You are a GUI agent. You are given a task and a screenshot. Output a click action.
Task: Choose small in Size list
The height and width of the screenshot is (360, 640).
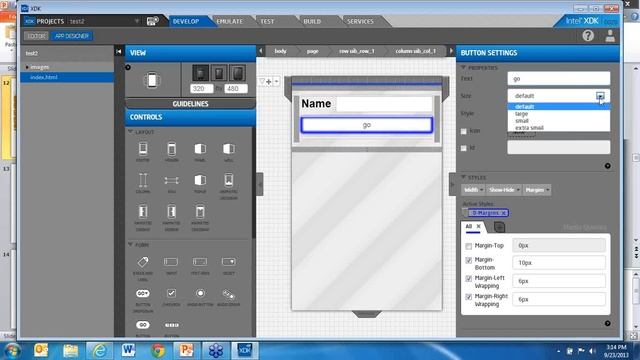click(559, 121)
